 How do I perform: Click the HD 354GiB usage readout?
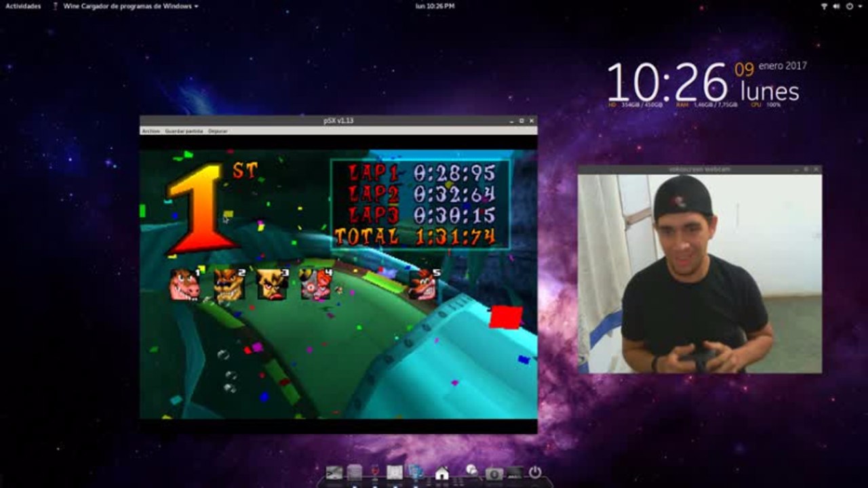(x=635, y=105)
